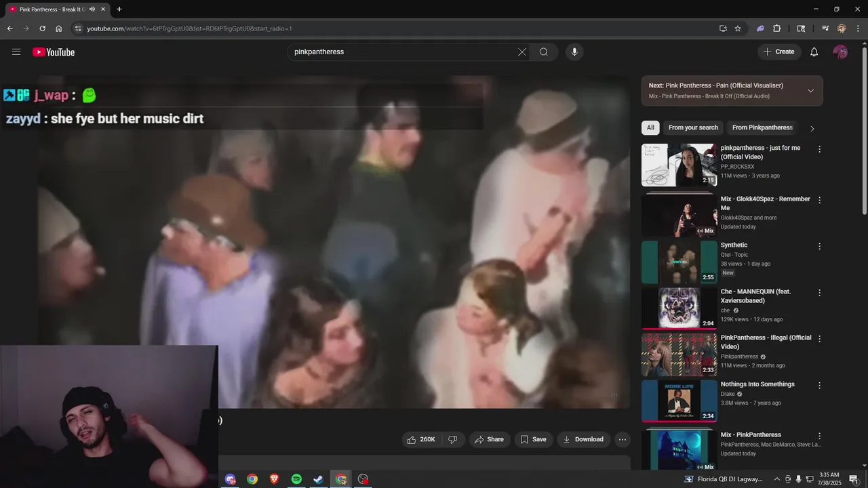Clear the search box with X
868x488 pixels.
(x=522, y=52)
